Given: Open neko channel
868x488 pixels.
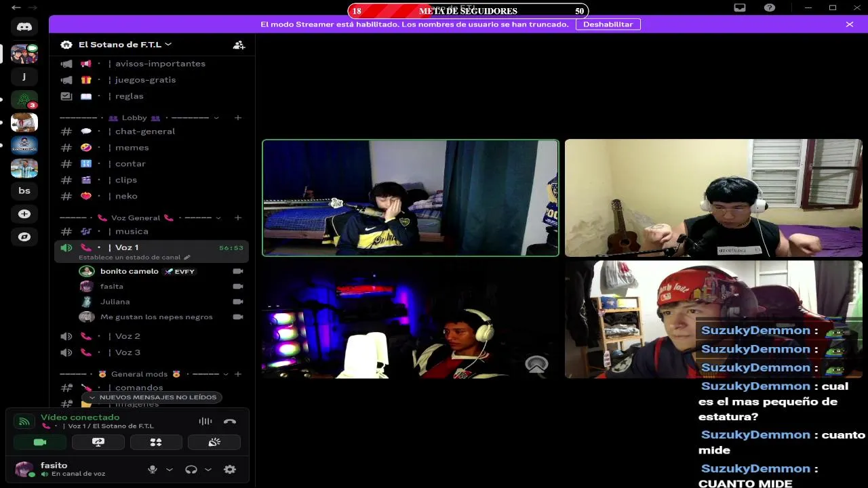Looking at the screenshot, I should pos(151,197).
